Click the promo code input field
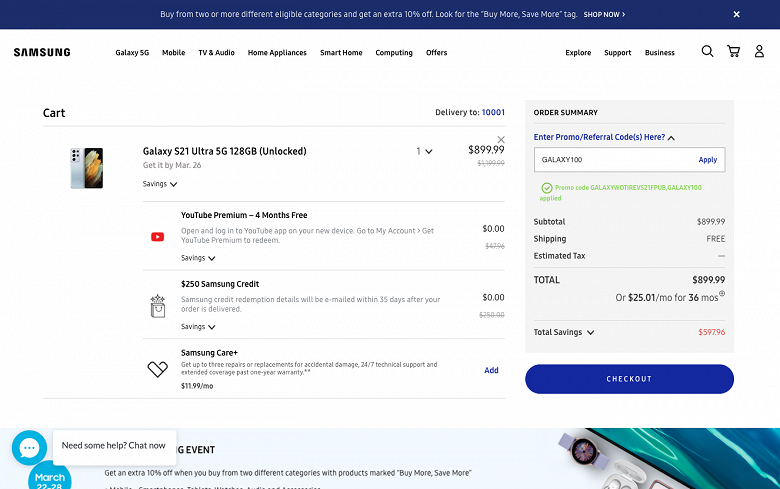 612,160
